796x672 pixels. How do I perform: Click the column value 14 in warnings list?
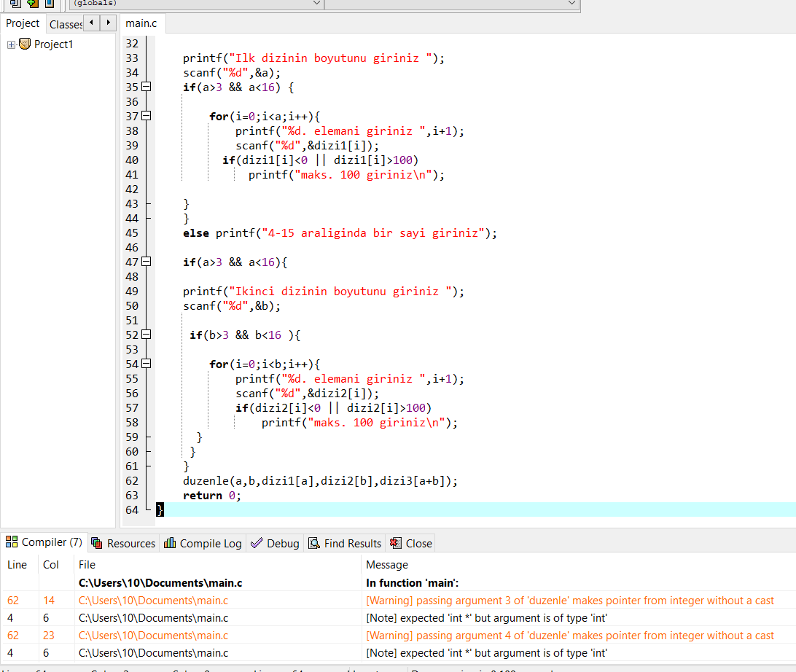point(49,601)
